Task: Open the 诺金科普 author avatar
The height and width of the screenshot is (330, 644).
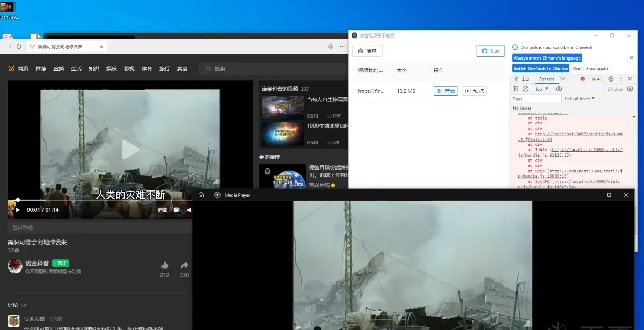Action: (x=15, y=266)
